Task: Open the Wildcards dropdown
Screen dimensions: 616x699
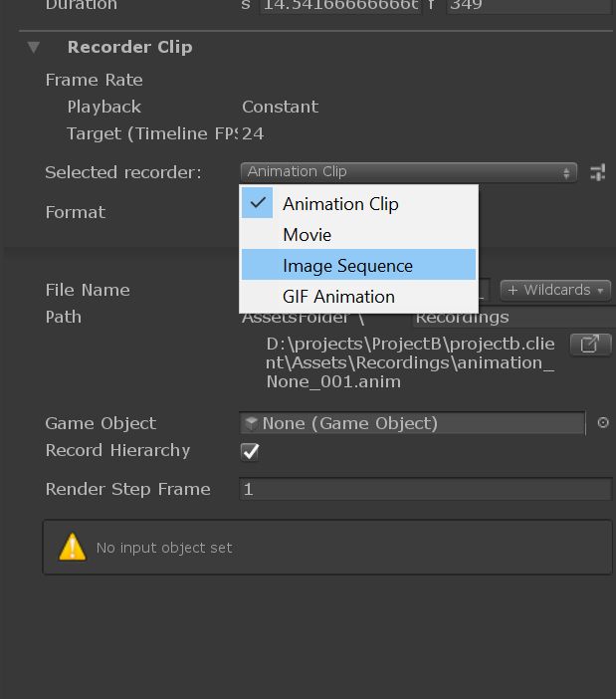Action: [555, 290]
